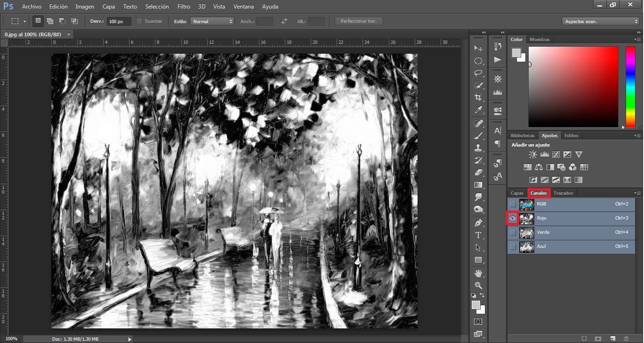The image size is (644, 343).
Task: Open the Canales panel flyout menu
Action: 637,193
